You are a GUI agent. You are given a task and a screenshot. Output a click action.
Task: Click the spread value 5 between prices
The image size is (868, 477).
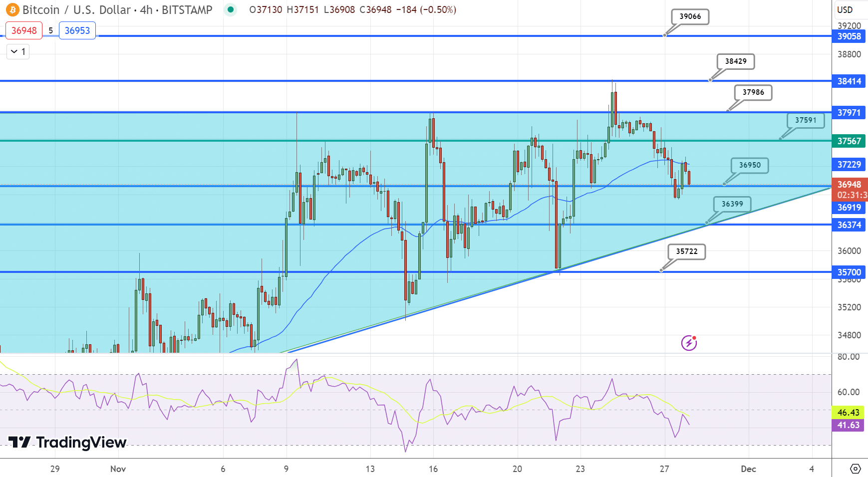point(51,30)
